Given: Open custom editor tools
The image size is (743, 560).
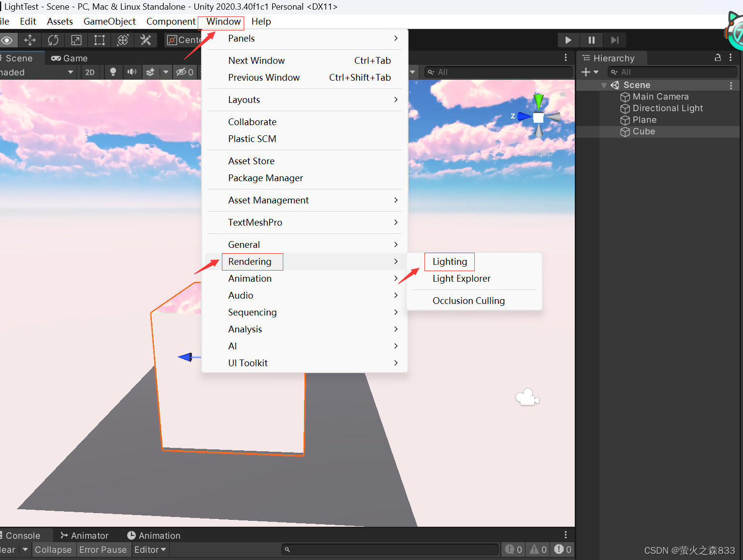Looking at the screenshot, I should (x=146, y=40).
